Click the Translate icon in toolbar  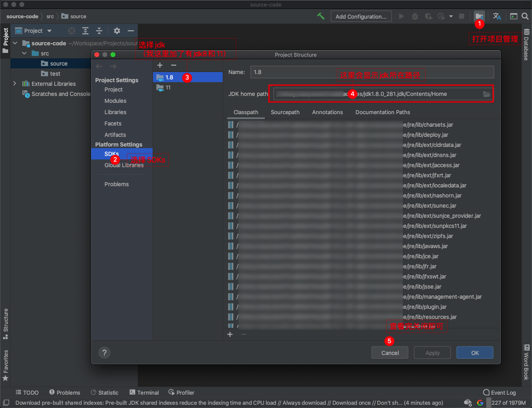click(497, 16)
